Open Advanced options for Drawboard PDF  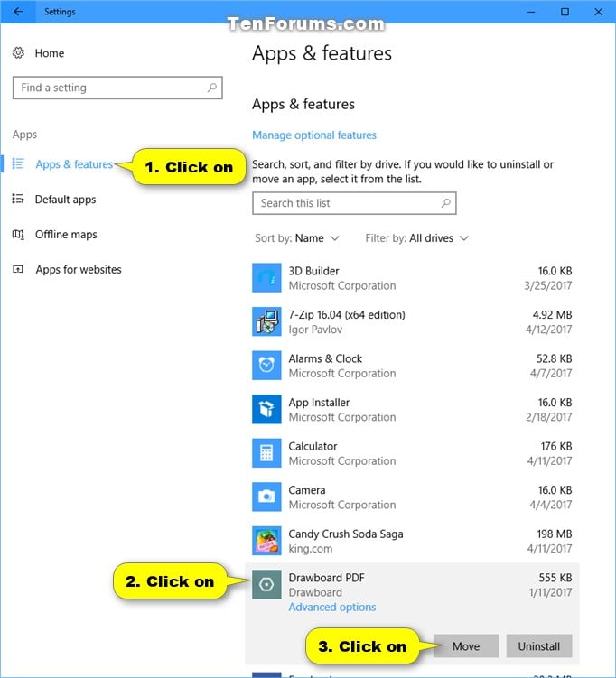pos(332,607)
